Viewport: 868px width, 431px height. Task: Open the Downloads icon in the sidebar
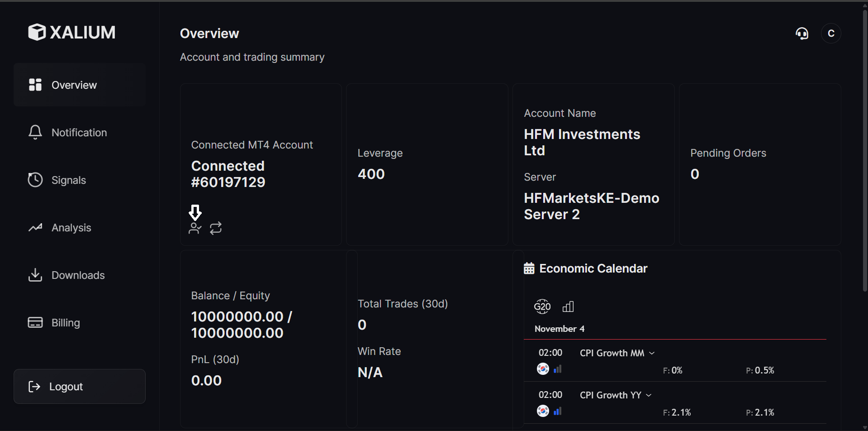click(35, 275)
